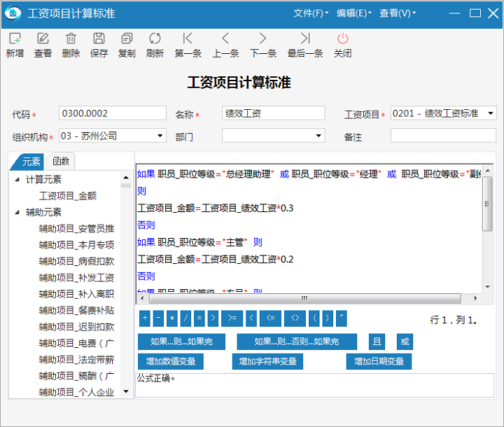Image resolution: width=504 pixels, height=427 pixels.
Task: Insert the right parenthesis button
Action: (328, 318)
